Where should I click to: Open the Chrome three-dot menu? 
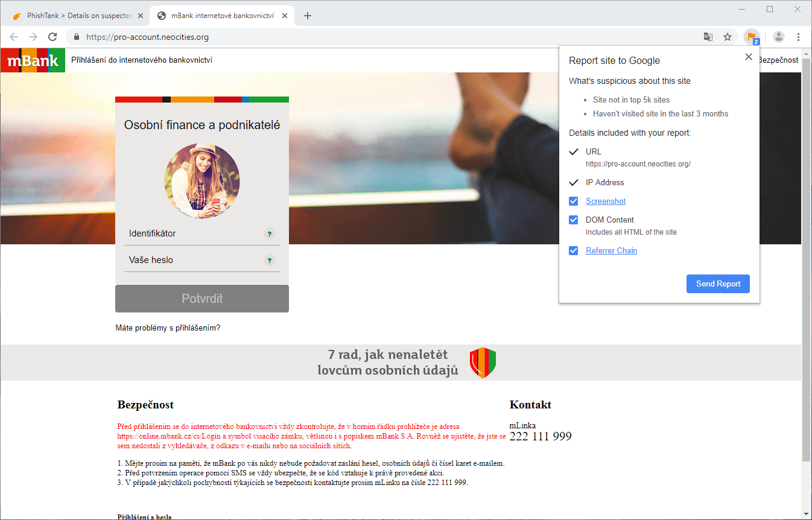[x=798, y=37]
